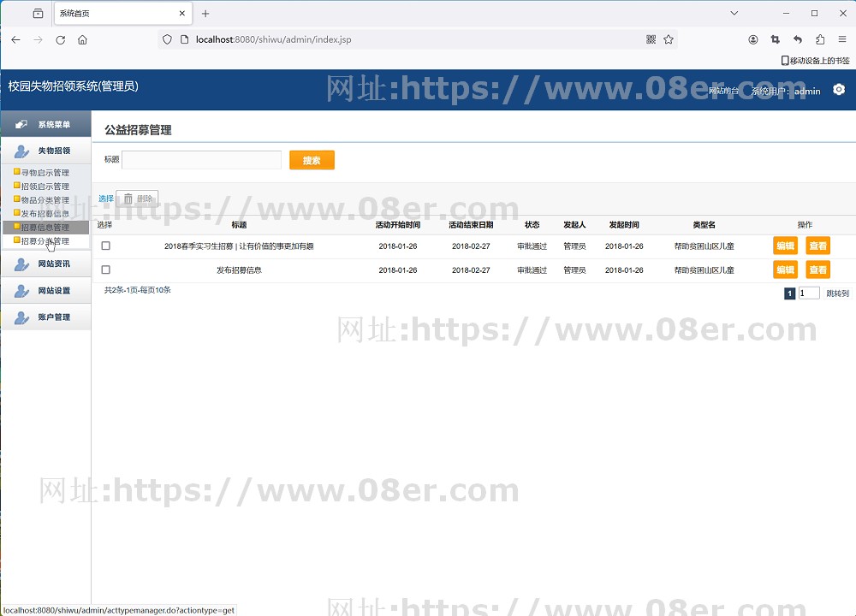Screen dimensions: 856x616
Task: Click the undo arrow toolbar icon
Action: pos(798,39)
